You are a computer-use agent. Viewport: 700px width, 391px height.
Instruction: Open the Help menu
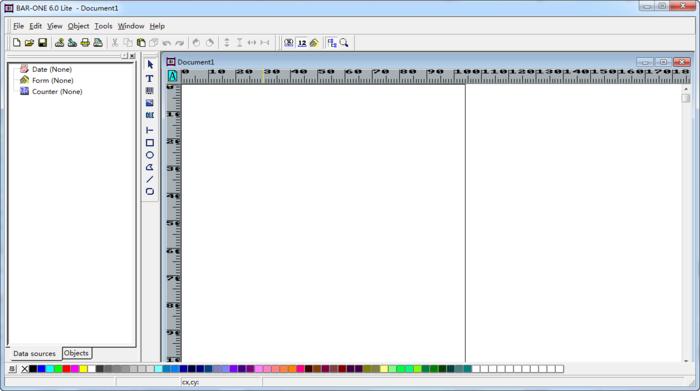point(157,26)
